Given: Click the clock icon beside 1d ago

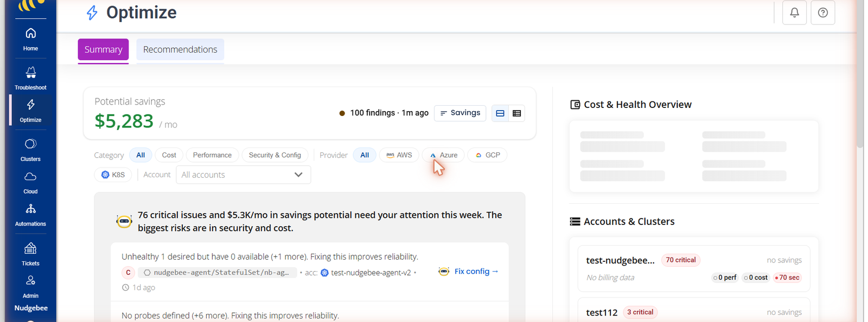Looking at the screenshot, I should (125, 287).
